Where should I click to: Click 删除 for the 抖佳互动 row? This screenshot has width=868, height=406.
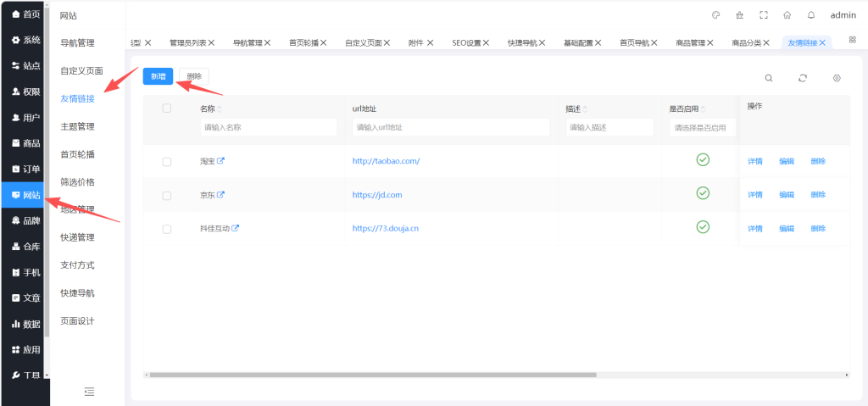818,228
